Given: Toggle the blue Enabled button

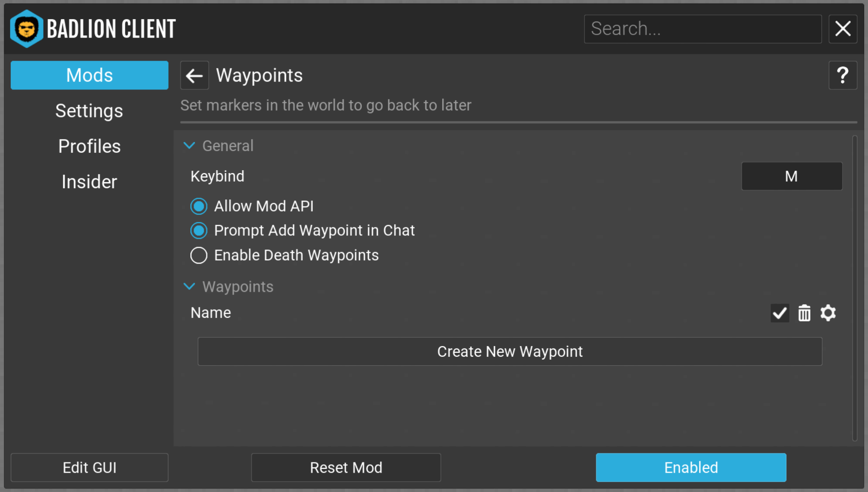Looking at the screenshot, I should click(691, 468).
